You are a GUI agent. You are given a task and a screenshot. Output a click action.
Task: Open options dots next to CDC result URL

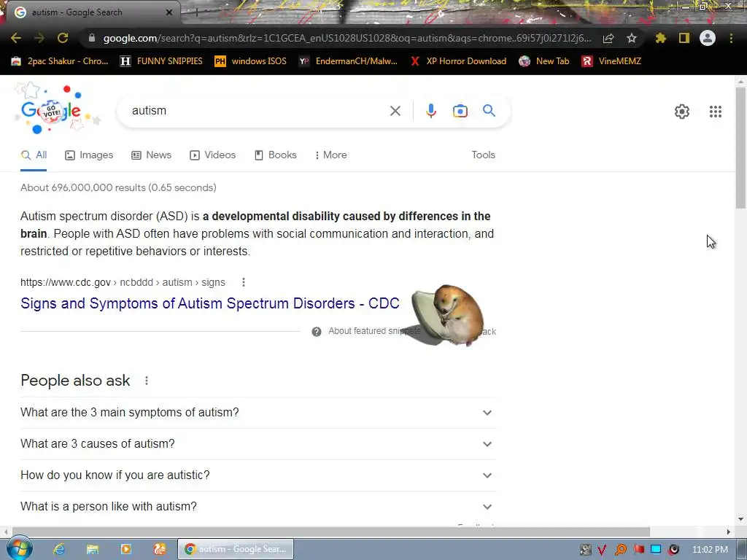coord(244,282)
